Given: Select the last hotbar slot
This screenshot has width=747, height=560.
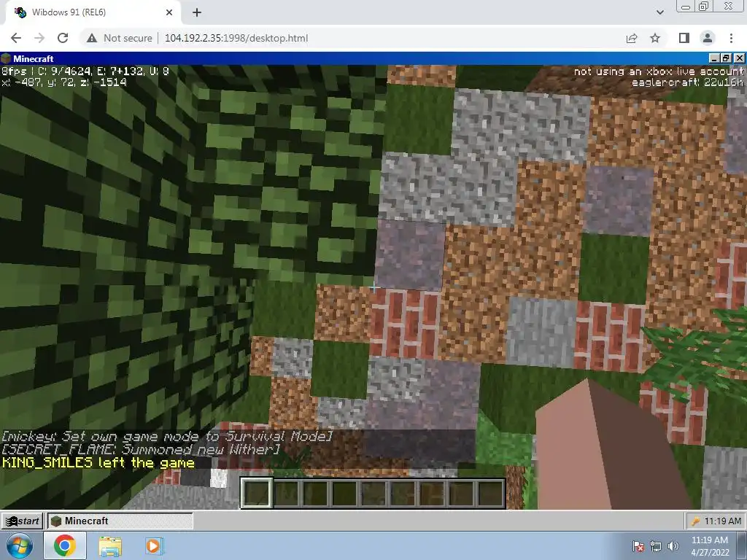Looking at the screenshot, I should pos(491,494).
